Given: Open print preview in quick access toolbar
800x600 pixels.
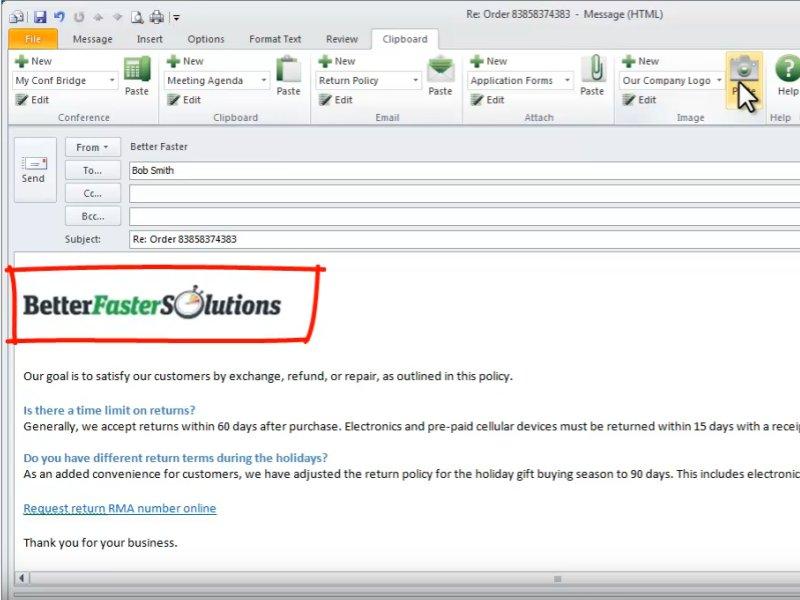Looking at the screenshot, I should pos(137,17).
